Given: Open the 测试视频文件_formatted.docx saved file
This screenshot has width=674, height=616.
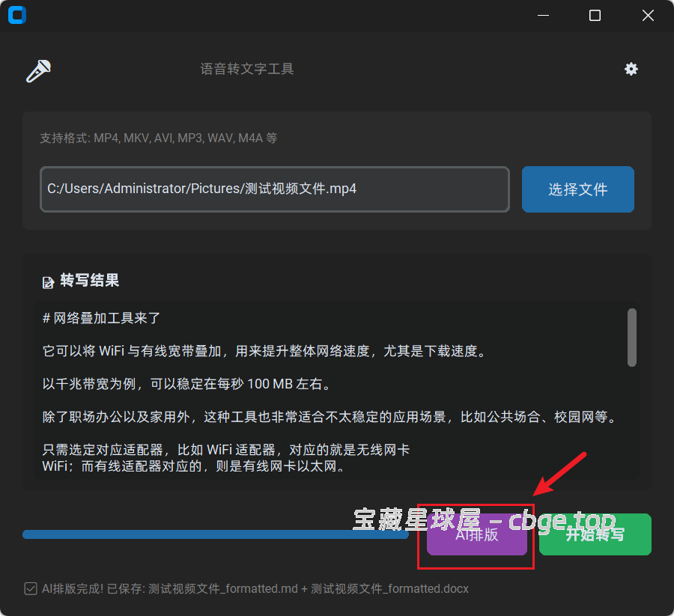Looking at the screenshot, I should pyautogui.click(x=389, y=588).
